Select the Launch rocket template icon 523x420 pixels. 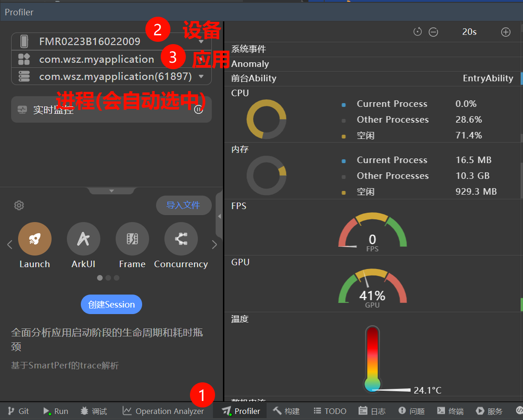click(35, 239)
